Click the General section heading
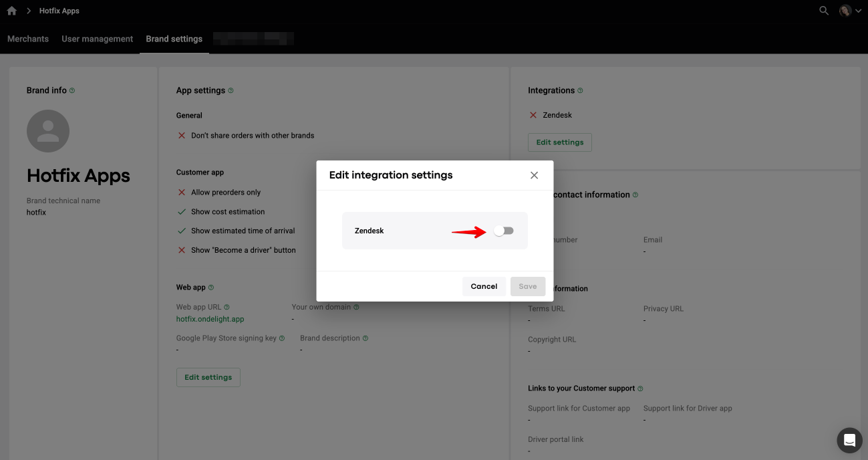 189,116
